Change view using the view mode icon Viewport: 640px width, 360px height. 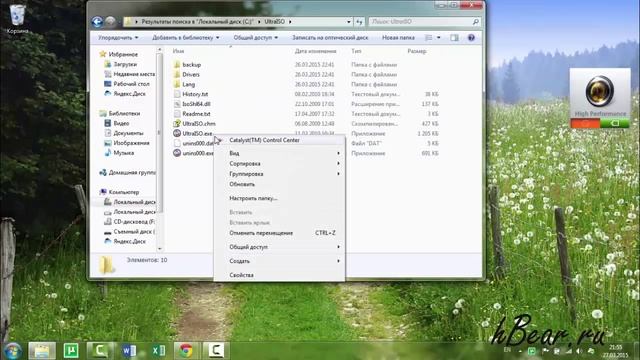[x=428, y=38]
